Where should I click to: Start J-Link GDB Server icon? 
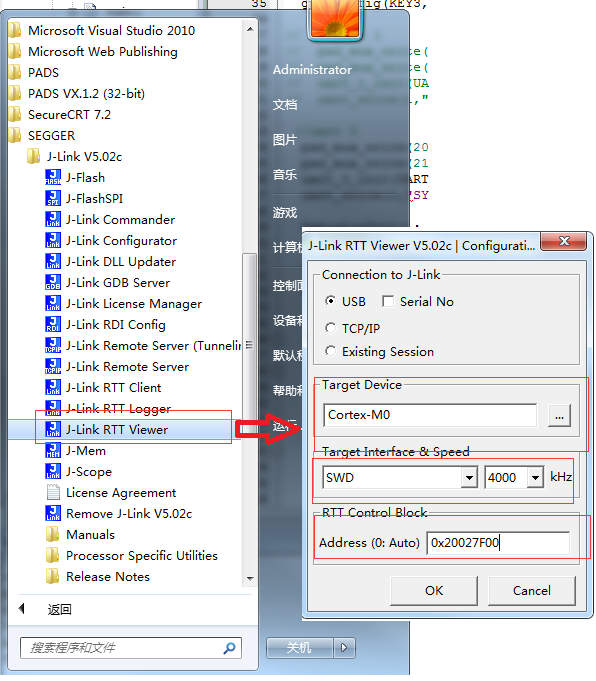53,283
